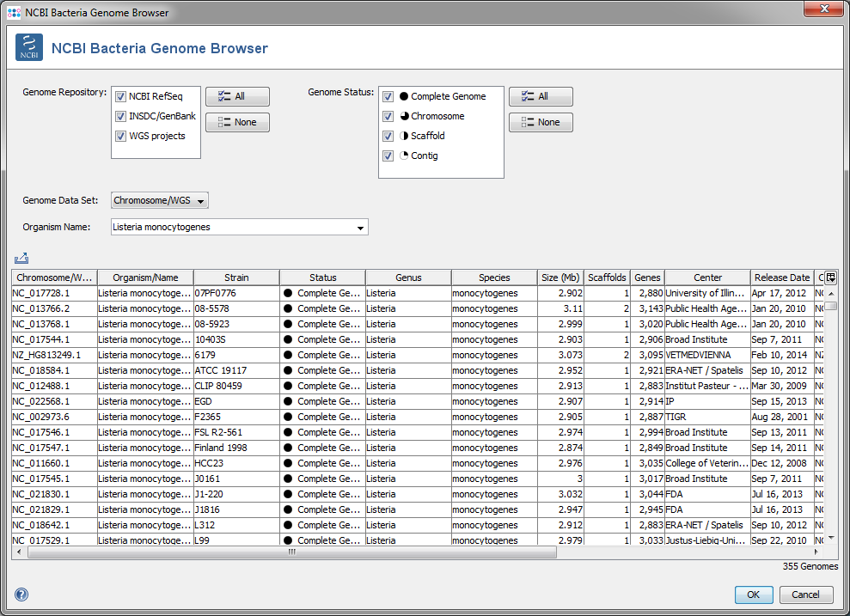Sort by Organism/Name column header

(x=145, y=278)
